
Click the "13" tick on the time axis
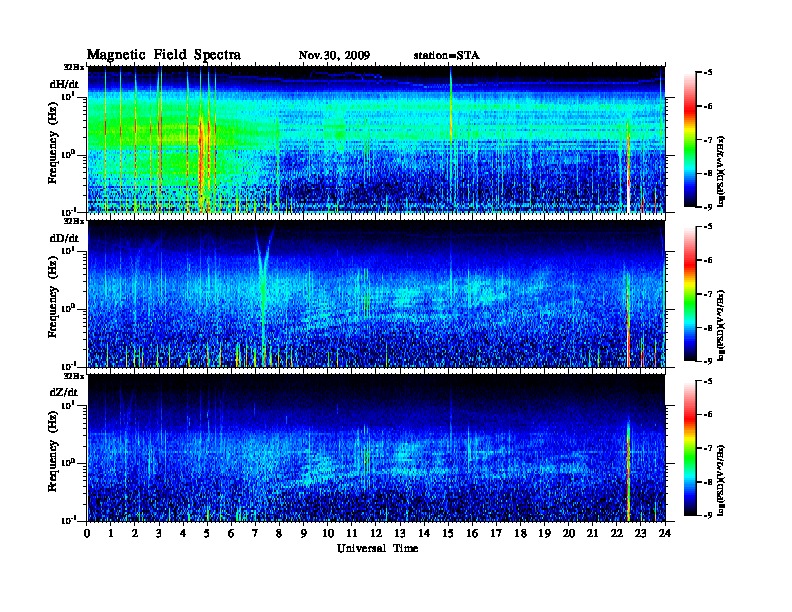[x=400, y=534]
